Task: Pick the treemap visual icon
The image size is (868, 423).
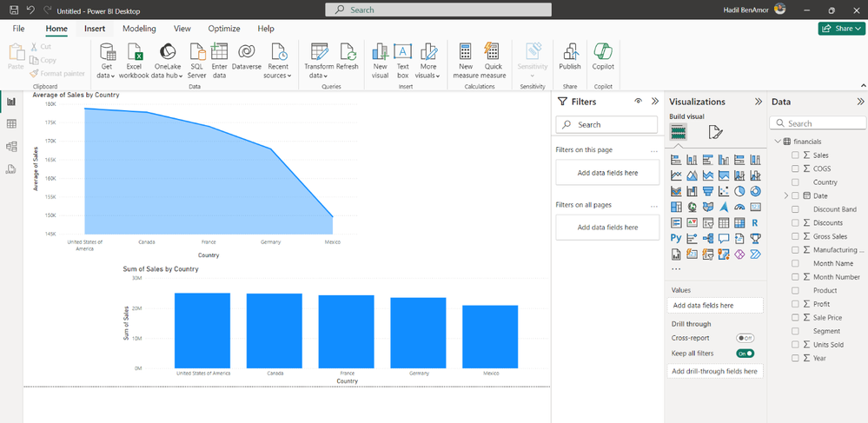Action: (x=676, y=207)
